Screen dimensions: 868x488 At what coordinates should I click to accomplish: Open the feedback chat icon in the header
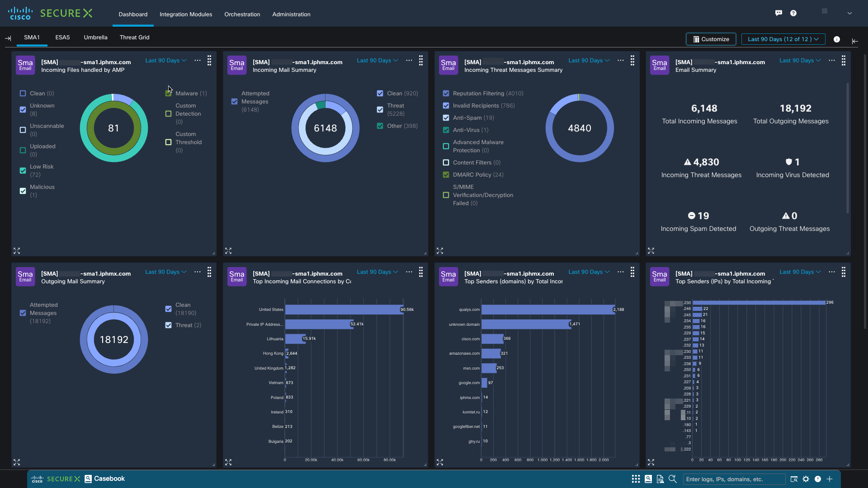coord(778,13)
